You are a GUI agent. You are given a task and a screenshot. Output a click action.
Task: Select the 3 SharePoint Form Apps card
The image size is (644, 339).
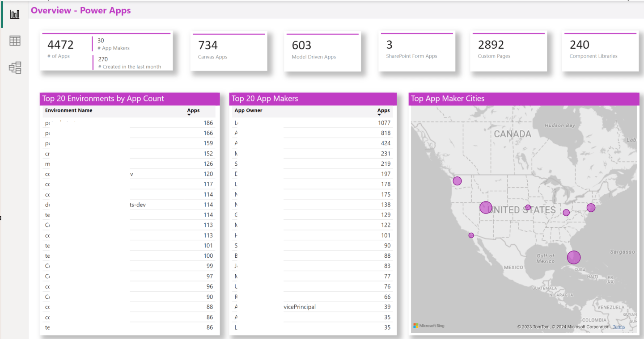(416, 51)
